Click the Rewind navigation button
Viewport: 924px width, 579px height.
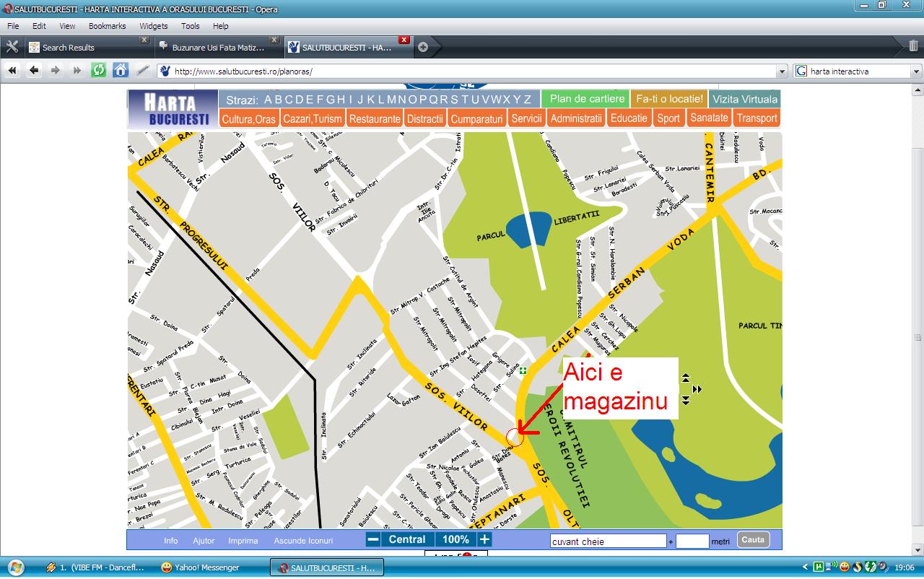tap(12, 71)
